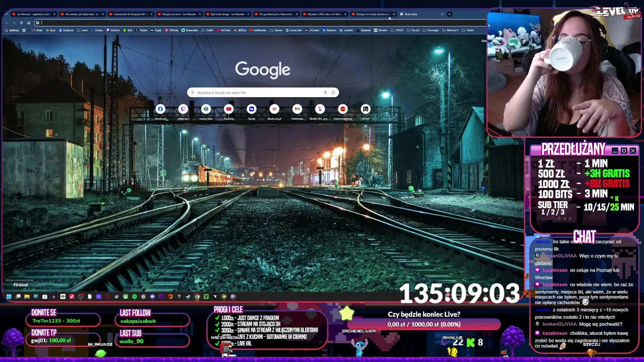Screen dimensions: 644x362
Task: Expand the STOCK bookmark folder
Action: 397,30
